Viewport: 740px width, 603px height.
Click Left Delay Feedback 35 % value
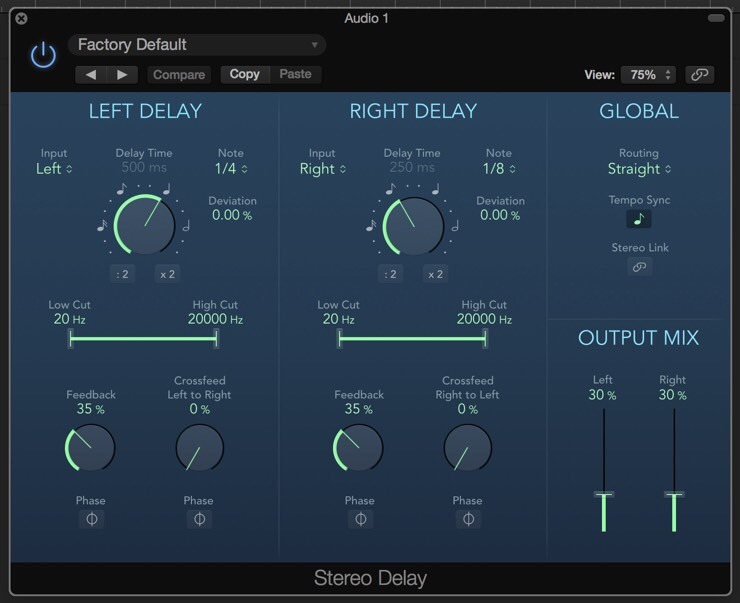pyautogui.click(x=91, y=409)
